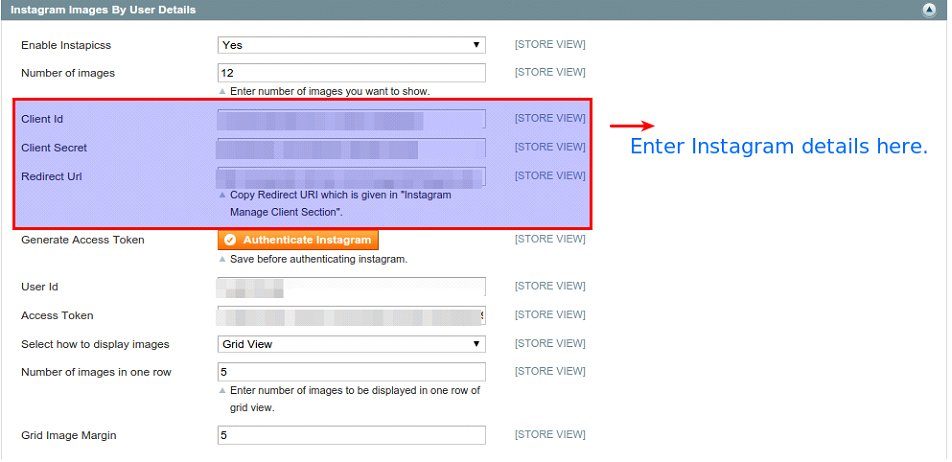Click the Client Id input field

352,119
